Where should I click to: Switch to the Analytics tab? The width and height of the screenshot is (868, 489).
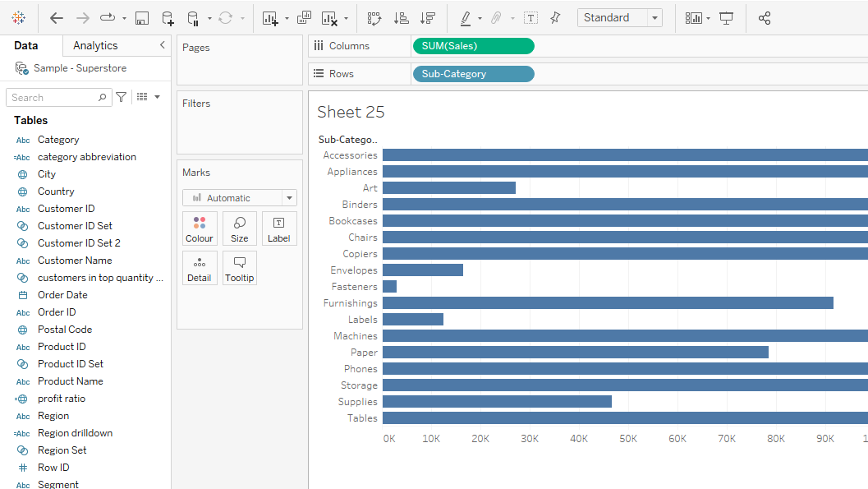point(95,46)
